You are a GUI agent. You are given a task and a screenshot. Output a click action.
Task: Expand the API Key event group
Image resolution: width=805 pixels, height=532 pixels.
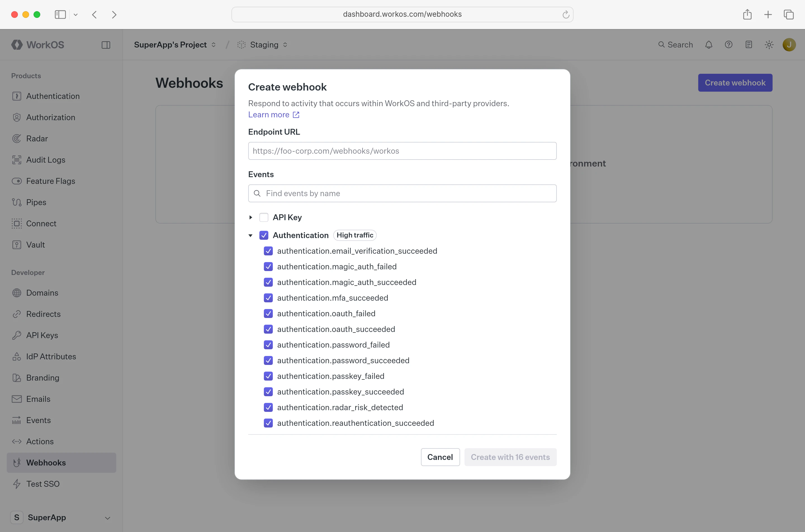click(x=250, y=217)
